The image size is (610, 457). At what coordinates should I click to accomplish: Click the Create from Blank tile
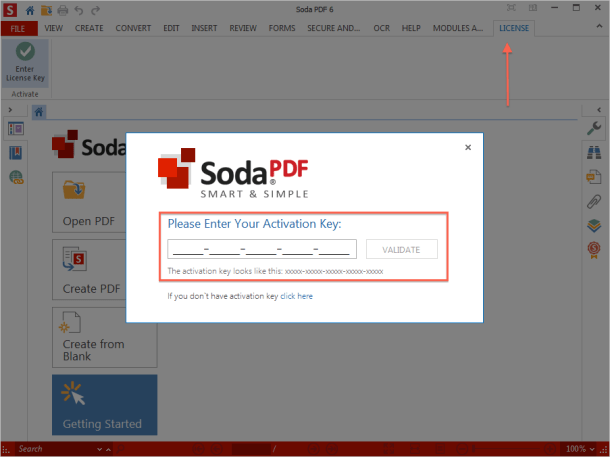tap(105, 337)
